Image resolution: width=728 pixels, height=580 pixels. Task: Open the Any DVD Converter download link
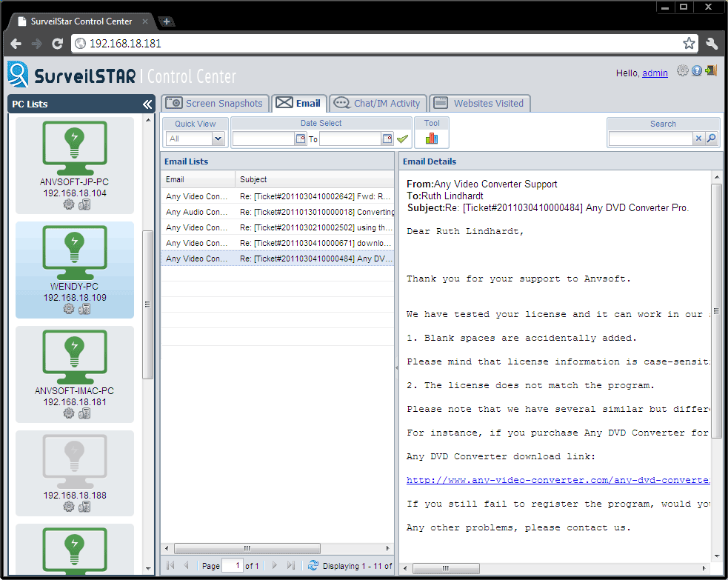point(558,480)
